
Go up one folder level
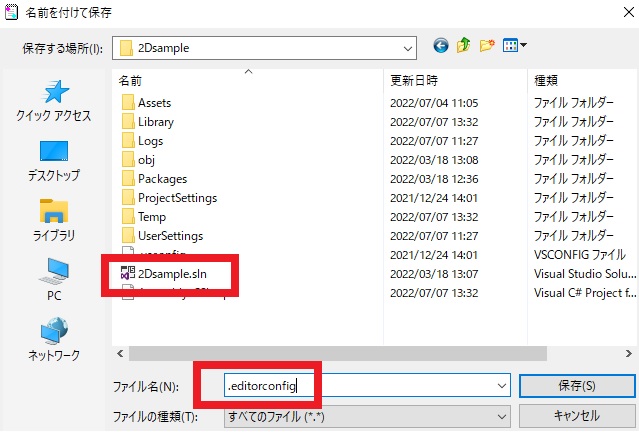[464, 46]
